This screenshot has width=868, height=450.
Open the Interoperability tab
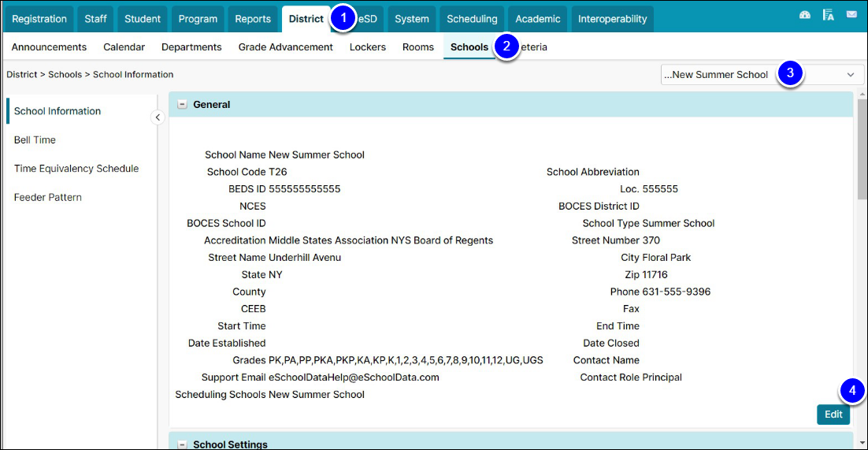click(x=612, y=19)
